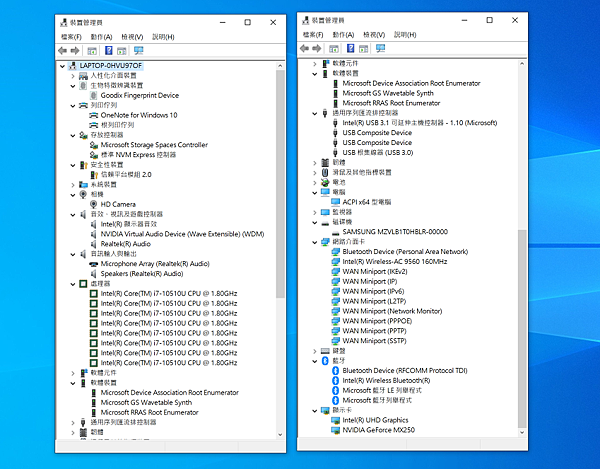Select Intel(R) Wireless Bluetooth(R)
Screen dimensions: 600x469
pyautogui.click(x=386, y=381)
